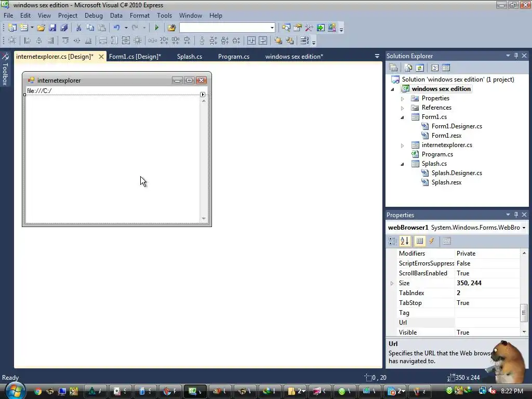The image size is (532, 399).
Task: Show the Properties list button
Action: [x=420, y=241]
